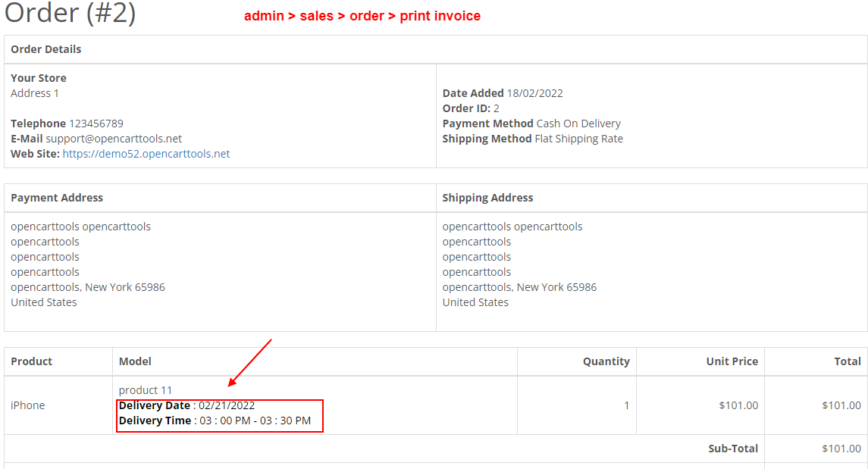Select the Order ID value 2
The height and width of the screenshot is (469, 868).
(497, 108)
